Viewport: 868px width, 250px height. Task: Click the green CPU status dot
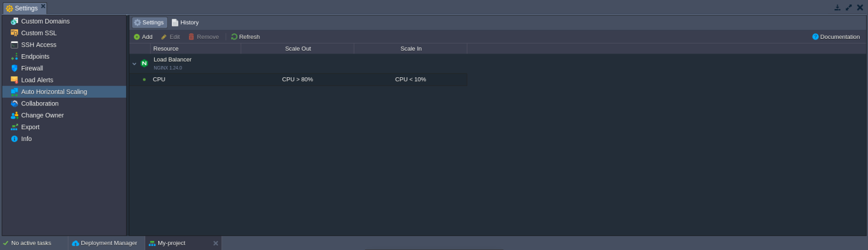(144, 80)
